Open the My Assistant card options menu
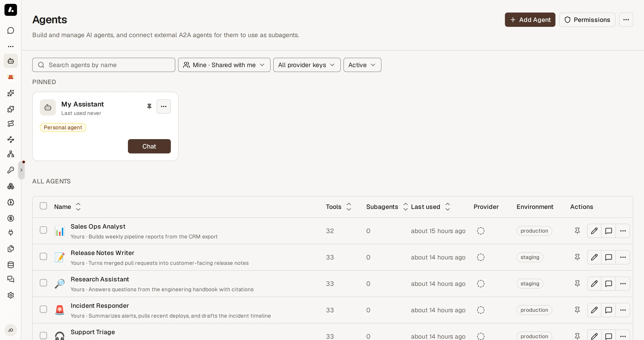 (163, 106)
